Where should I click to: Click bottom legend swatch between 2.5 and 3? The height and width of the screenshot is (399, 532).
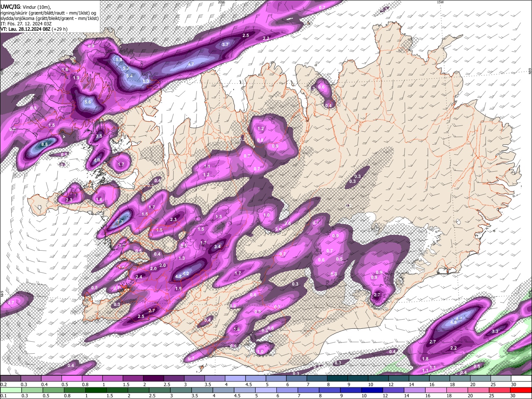(x=160, y=390)
